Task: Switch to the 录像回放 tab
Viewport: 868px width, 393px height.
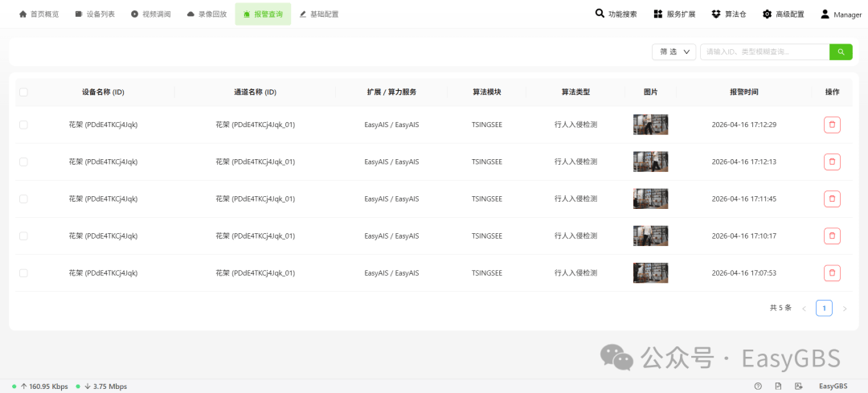Action: tap(207, 14)
